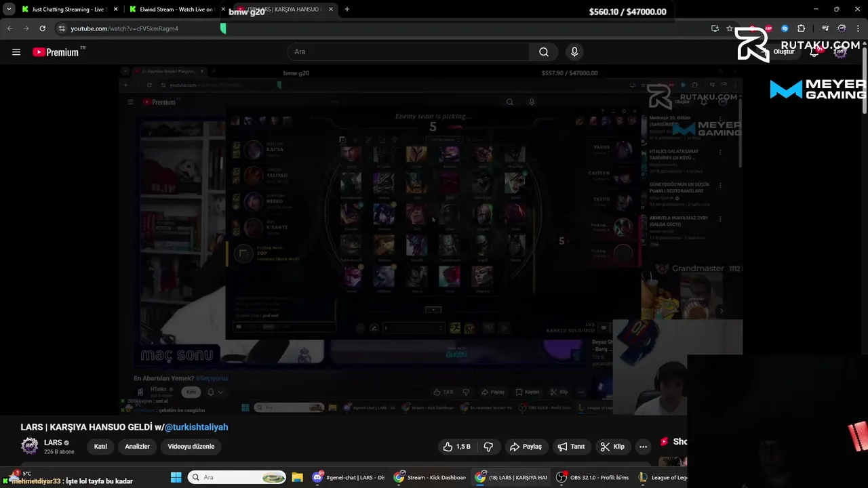Click the main browser Forward arrow
Image resolution: width=868 pixels, height=488 pixels.
(x=26, y=28)
